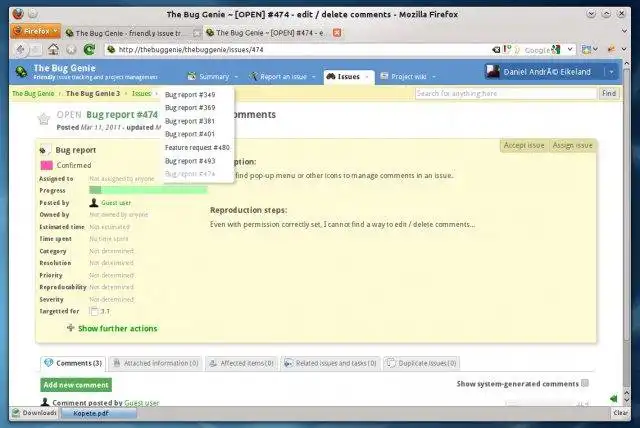Expand the Summary menu dropdown arrow

pyautogui.click(x=236, y=77)
